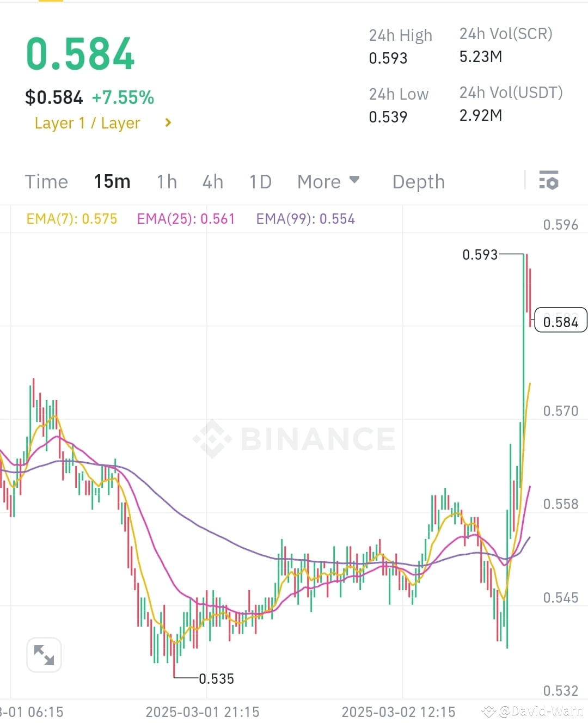Open the EMA(99) indicator label
The height and width of the screenshot is (723, 588).
point(305,218)
